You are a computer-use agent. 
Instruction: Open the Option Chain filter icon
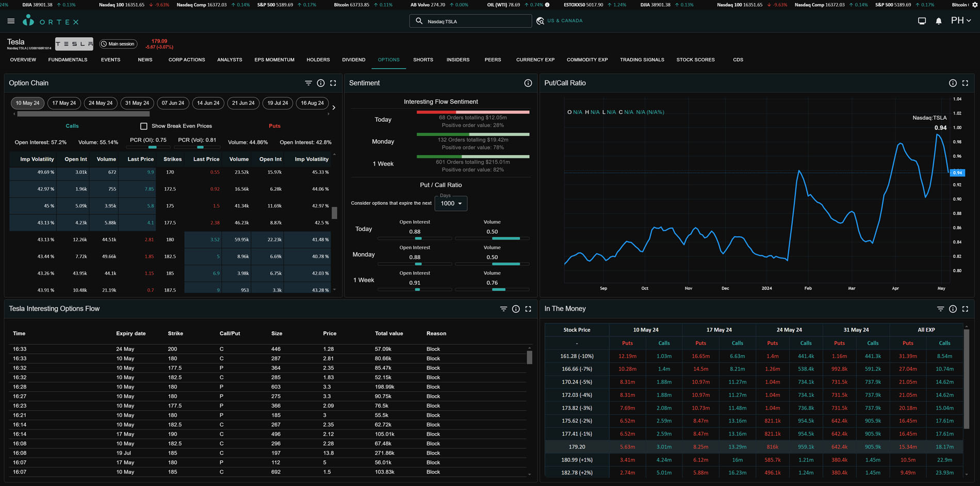click(308, 83)
